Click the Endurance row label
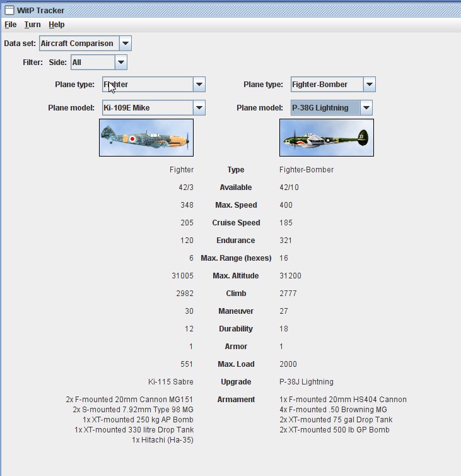 236,240
